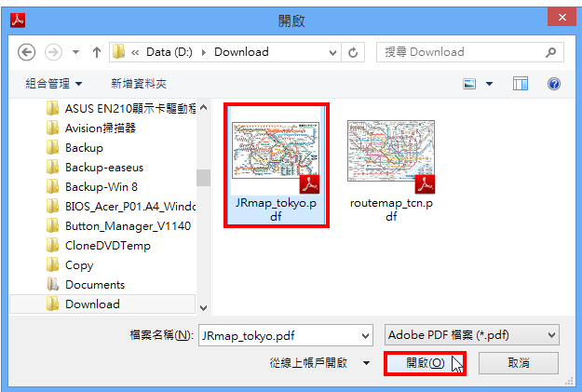Click the Data (D:) breadcrumb
The height and width of the screenshot is (392, 582).
point(169,52)
